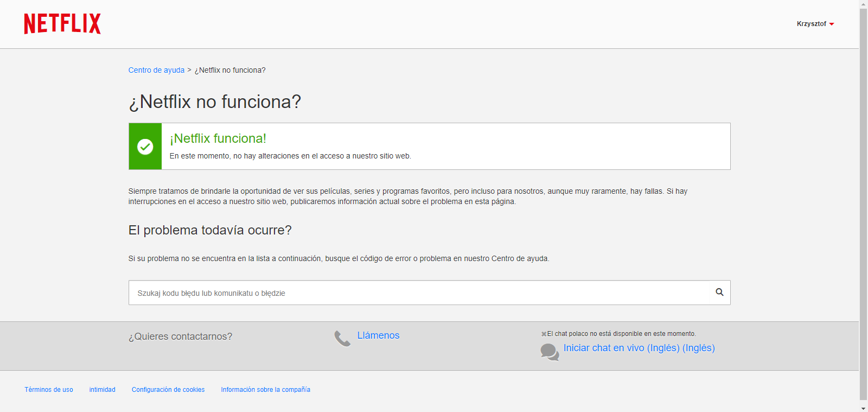
Task: Open Términos de uso footer link
Action: pos(49,390)
